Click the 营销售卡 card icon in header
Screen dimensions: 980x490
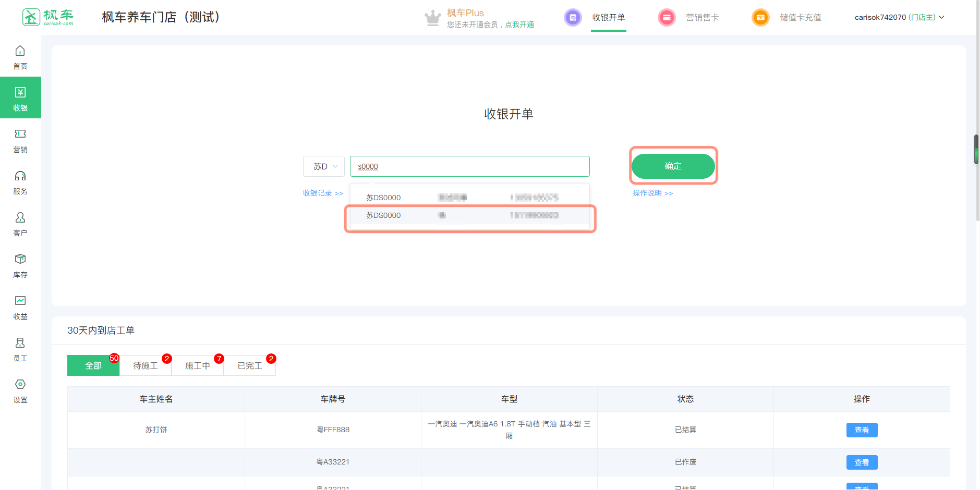[x=667, y=17]
